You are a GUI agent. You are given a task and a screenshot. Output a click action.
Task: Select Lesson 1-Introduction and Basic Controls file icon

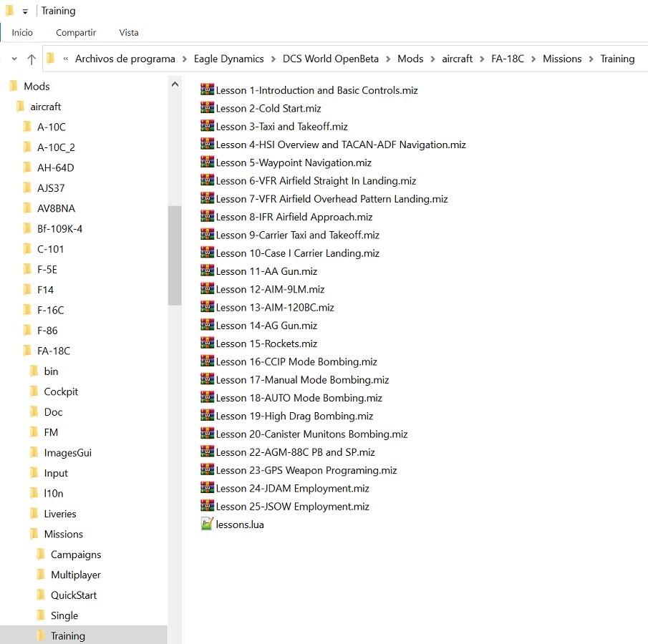pos(207,89)
